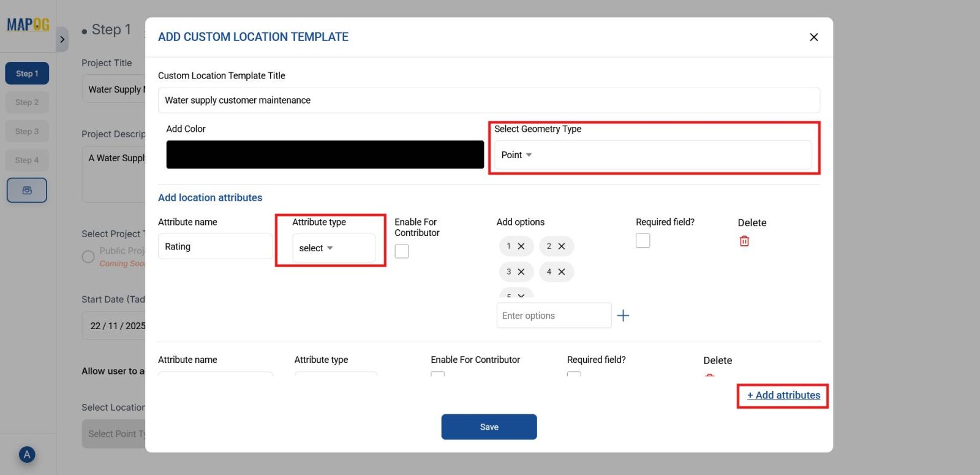Delete the Rating attribute with trash icon
This screenshot has width=980, height=475.
click(744, 241)
